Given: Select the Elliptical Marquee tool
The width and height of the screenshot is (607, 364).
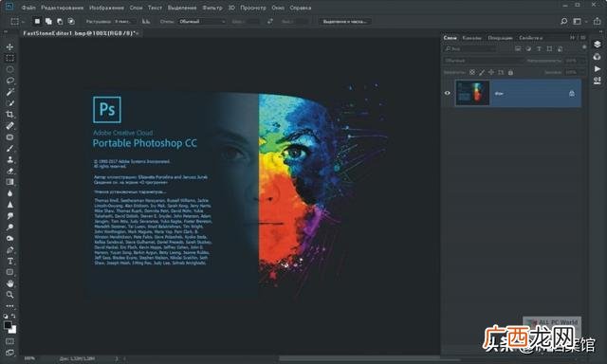Looking at the screenshot, I should tap(10, 69).
